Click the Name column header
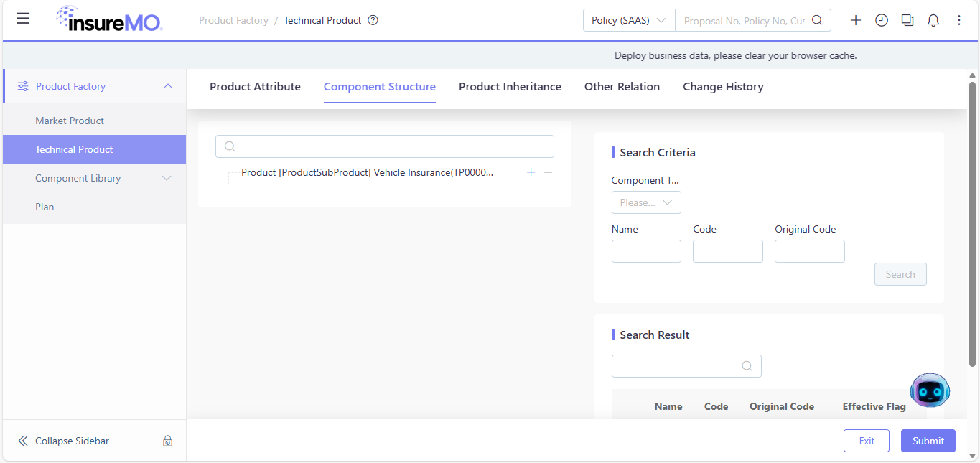The width and height of the screenshot is (980, 463). pos(668,406)
